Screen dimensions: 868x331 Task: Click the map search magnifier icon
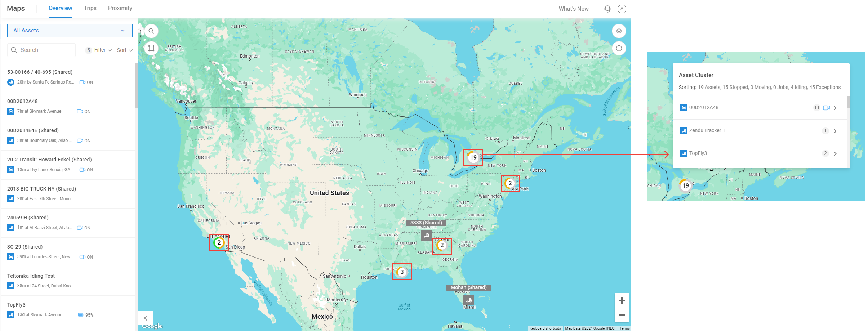click(x=151, y=31)
